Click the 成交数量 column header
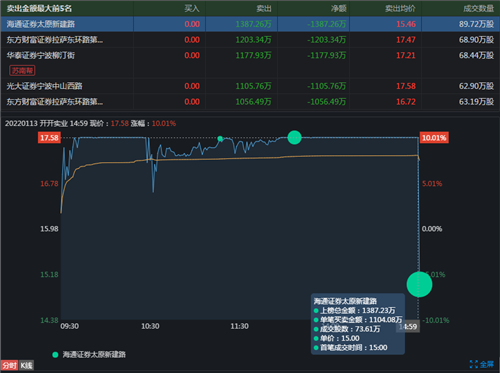The image size is (500, 373). (x=479, y=8)
